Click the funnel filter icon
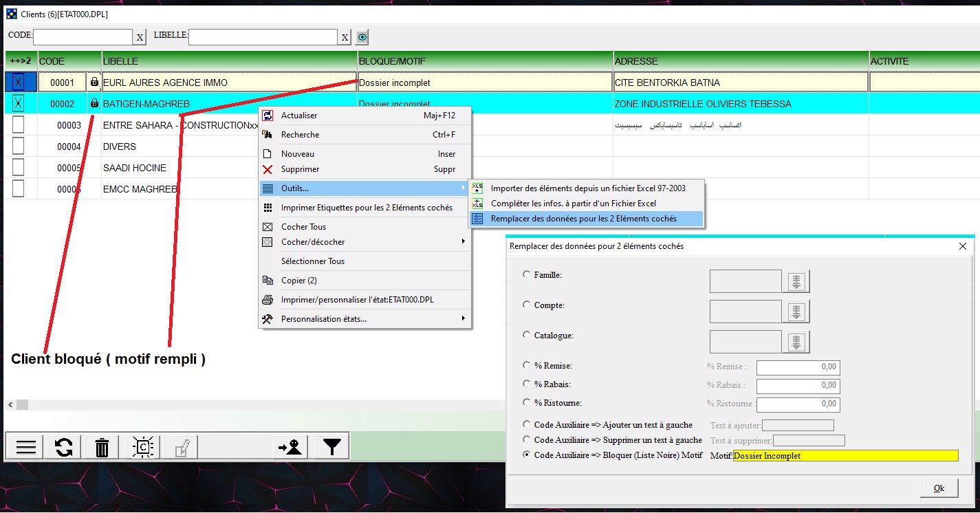Screen dimensions: 980x513 332,447
